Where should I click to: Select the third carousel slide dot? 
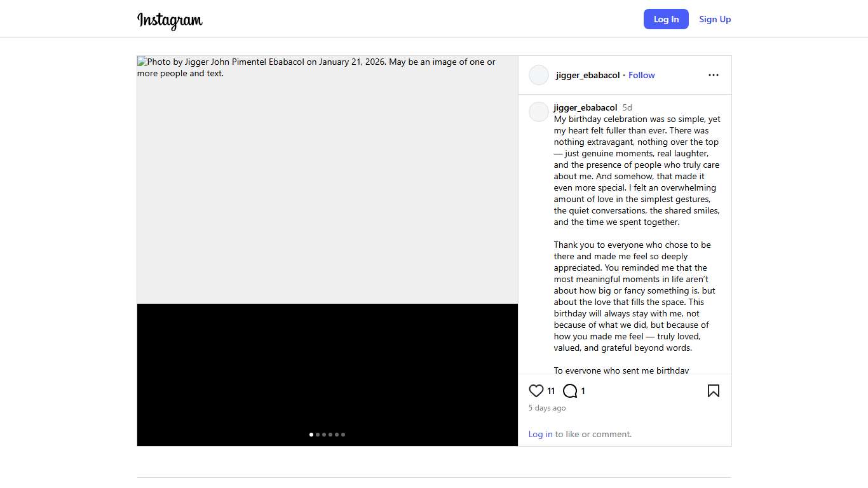point(324,435)
